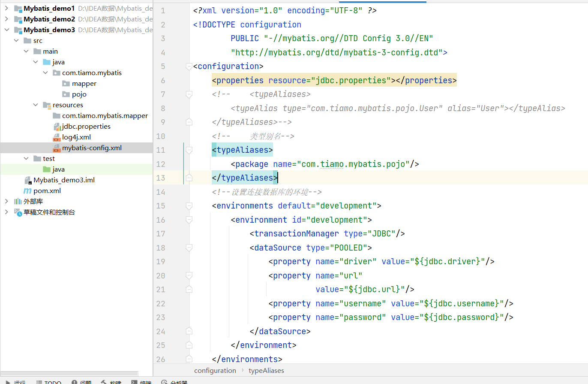Screen dimensions: 588x384
Task: Click the mybatis-config.xml file icon
Action: pyautogui.click(x=57, y=148)
